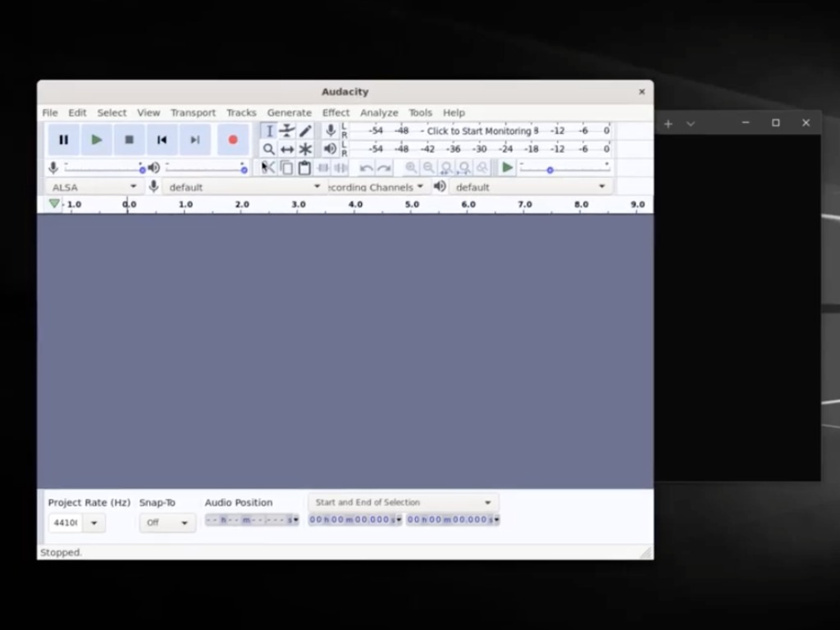Open the Help menu
This screenshot has height=630, width=840.
point(454,112)
